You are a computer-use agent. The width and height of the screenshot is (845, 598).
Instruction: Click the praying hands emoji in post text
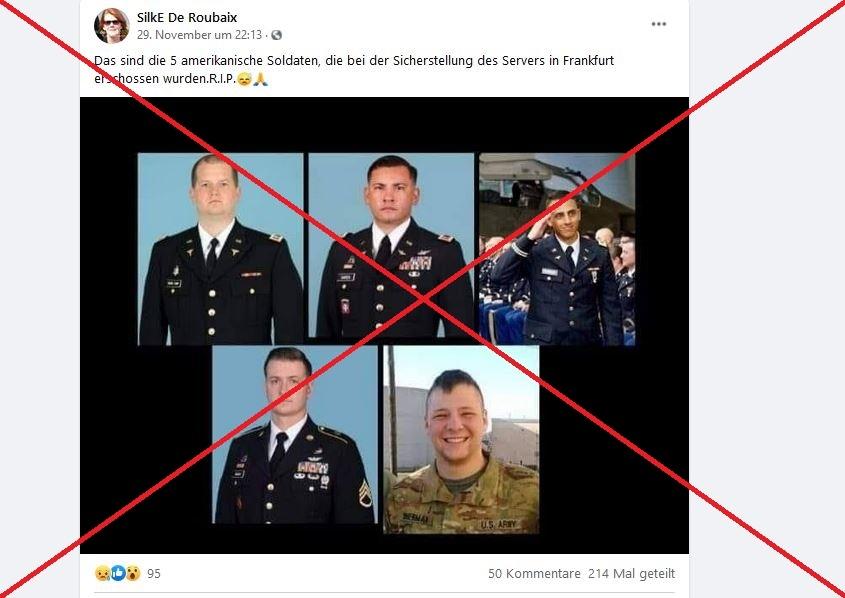click(x=260, y=79)
